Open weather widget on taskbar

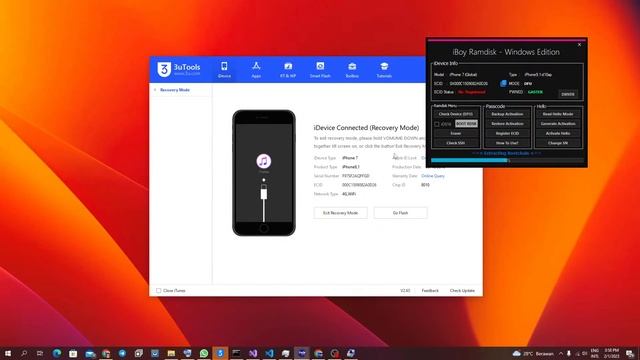(533, 353)
